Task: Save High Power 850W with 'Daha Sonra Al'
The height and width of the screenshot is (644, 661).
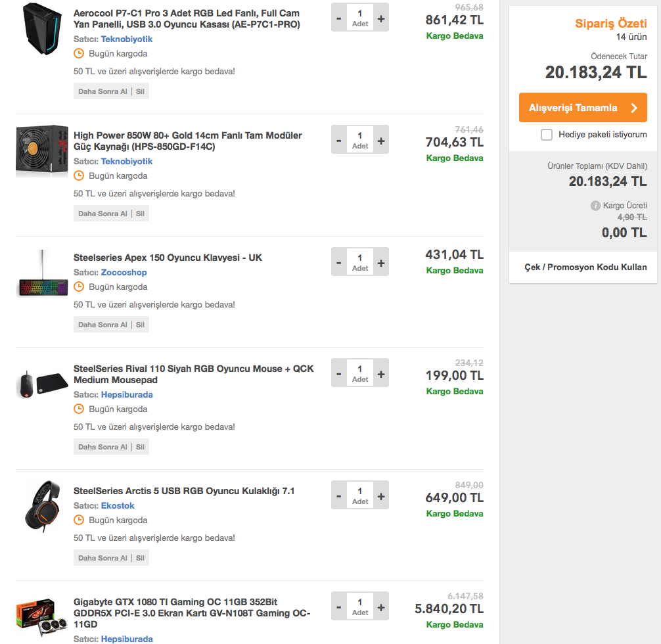Action: click(103, 214)
